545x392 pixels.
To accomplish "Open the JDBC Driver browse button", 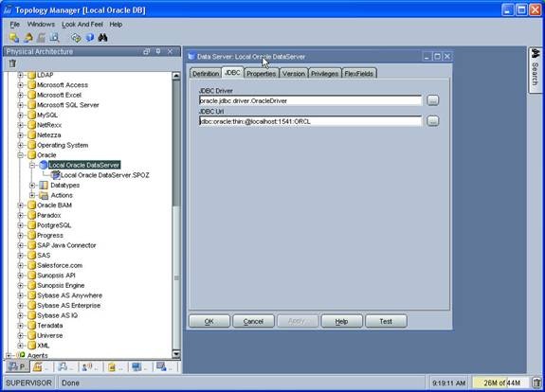I will (433, 100).
